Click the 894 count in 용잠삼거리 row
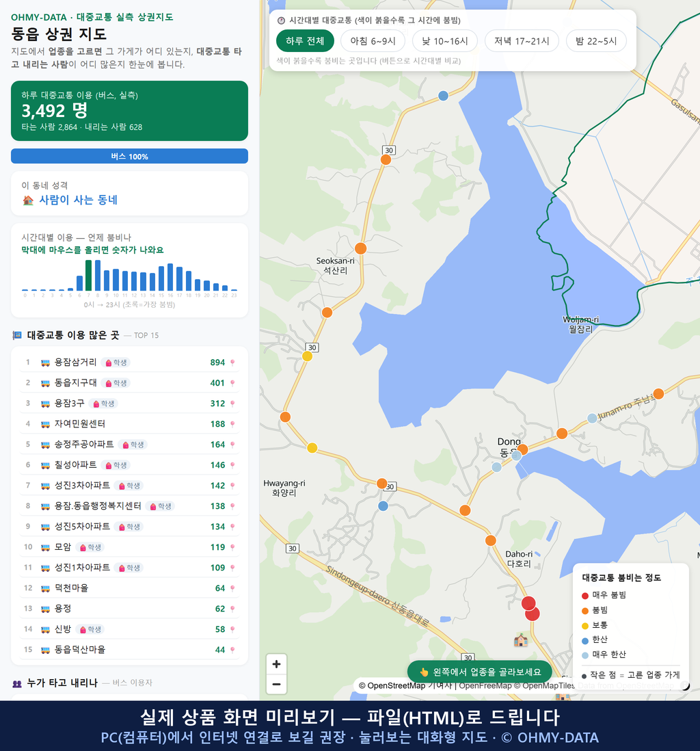The width and height of the screenshot is (700, 751). point(217,363)
